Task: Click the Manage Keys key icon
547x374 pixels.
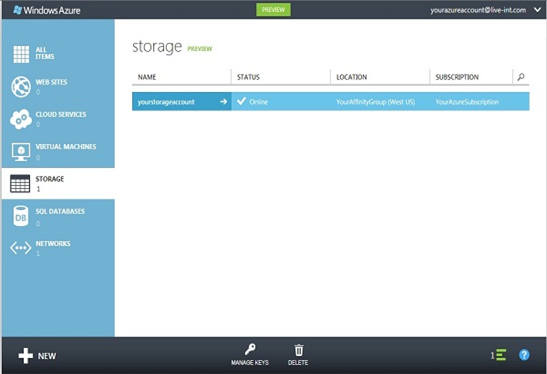Action: (x=250, y=349)
